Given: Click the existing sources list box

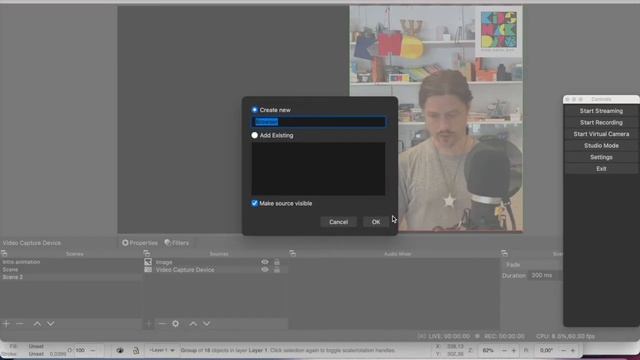Looking at the screenshot, I should [318, 169].
